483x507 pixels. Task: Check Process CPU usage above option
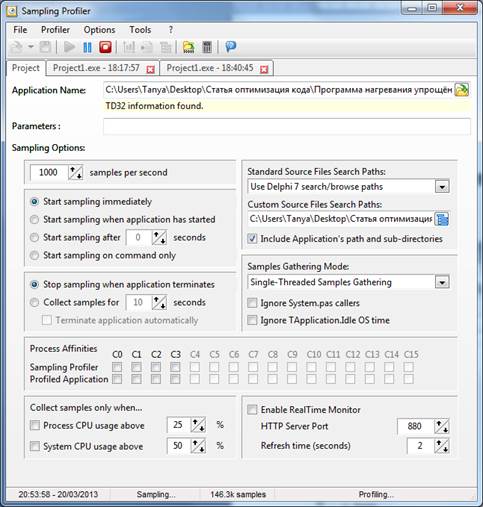click(35, 425)
